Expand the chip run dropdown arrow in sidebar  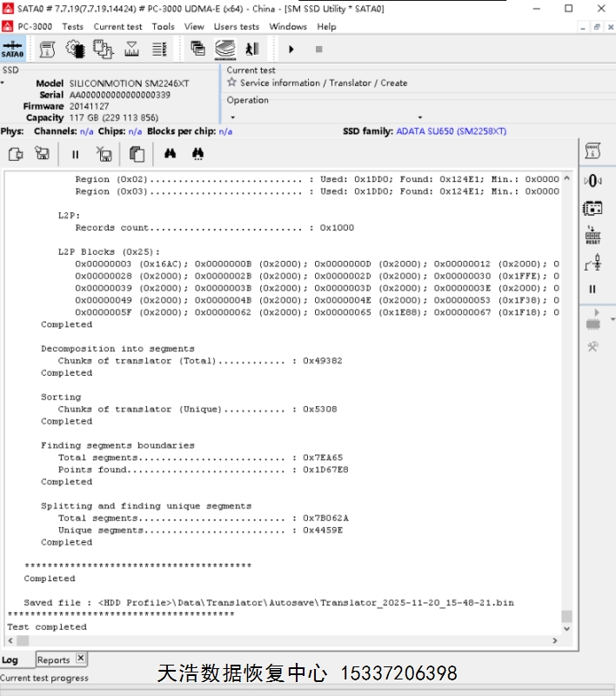click(613, 319)
